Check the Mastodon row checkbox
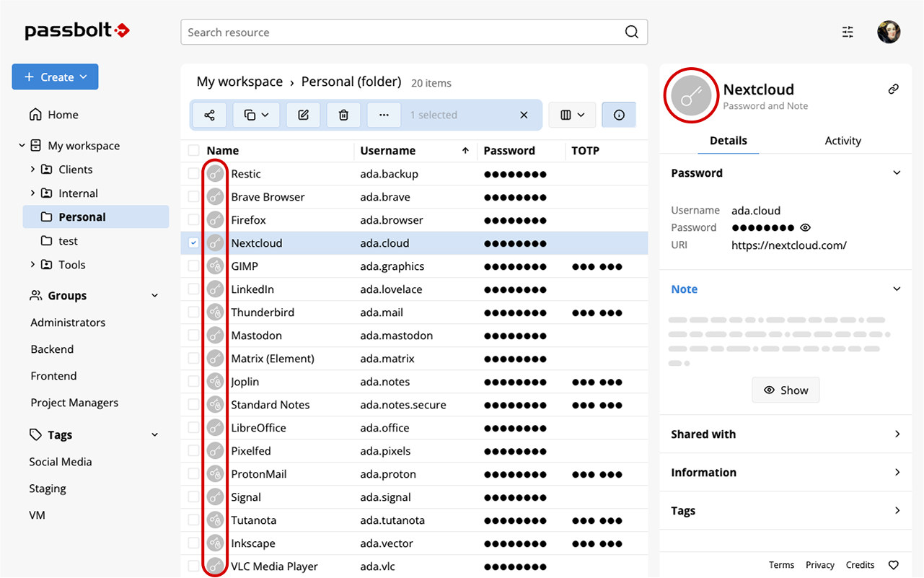The height and width of the screenshot is (578, 924). (193, 336)
